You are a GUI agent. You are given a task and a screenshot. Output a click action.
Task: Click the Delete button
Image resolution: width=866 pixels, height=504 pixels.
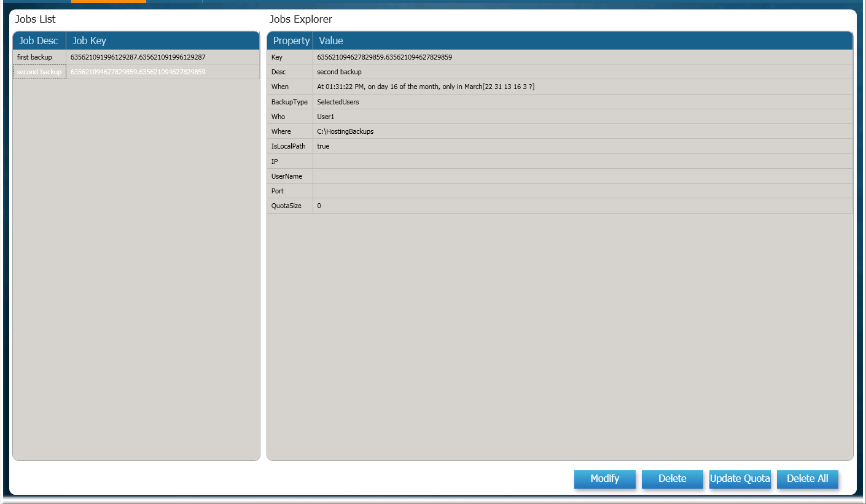click(673, 479)
